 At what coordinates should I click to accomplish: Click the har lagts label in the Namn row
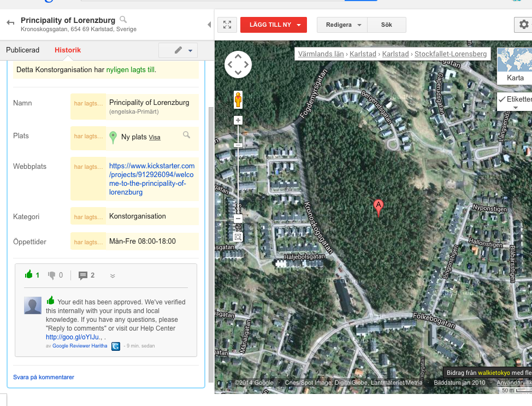(88, 103)
